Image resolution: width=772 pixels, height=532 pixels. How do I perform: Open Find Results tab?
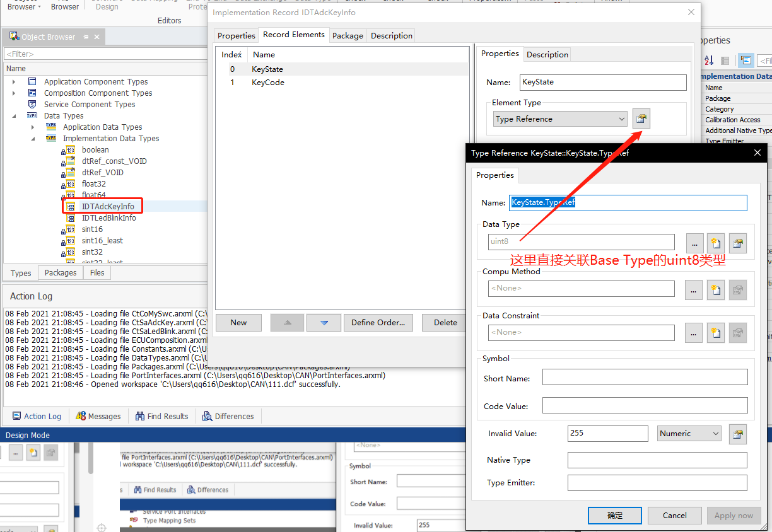tap(162, 417)
